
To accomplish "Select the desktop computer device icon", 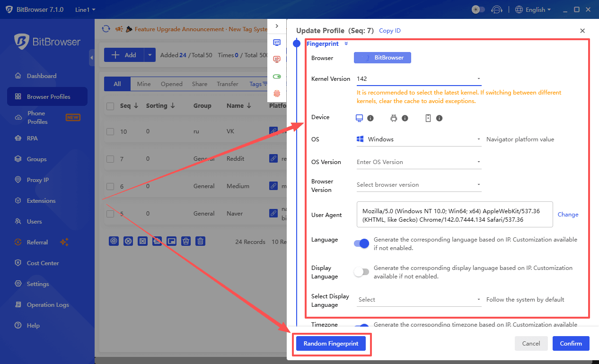I will point(359,118).
